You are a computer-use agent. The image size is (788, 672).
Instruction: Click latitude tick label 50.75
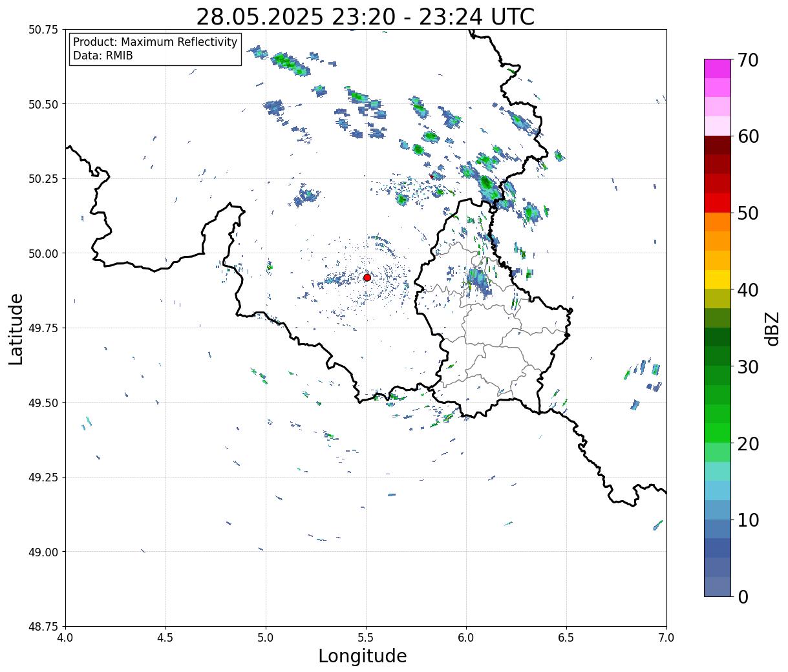click(x=43, y=30)
